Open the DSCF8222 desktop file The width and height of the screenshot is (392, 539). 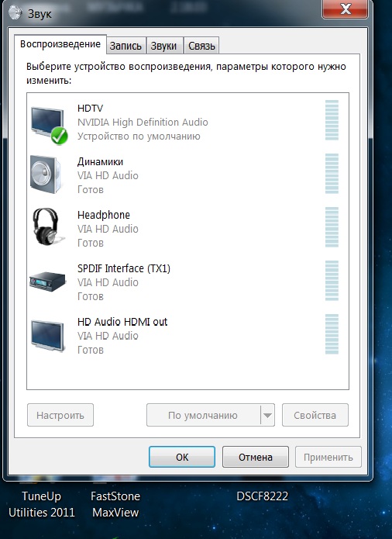pos(263,496)
